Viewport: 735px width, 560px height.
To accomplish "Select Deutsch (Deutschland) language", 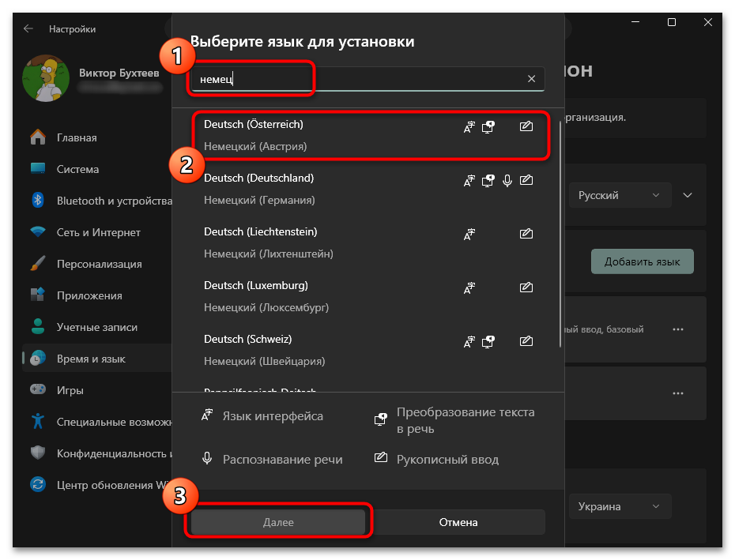I will [368, 189].
